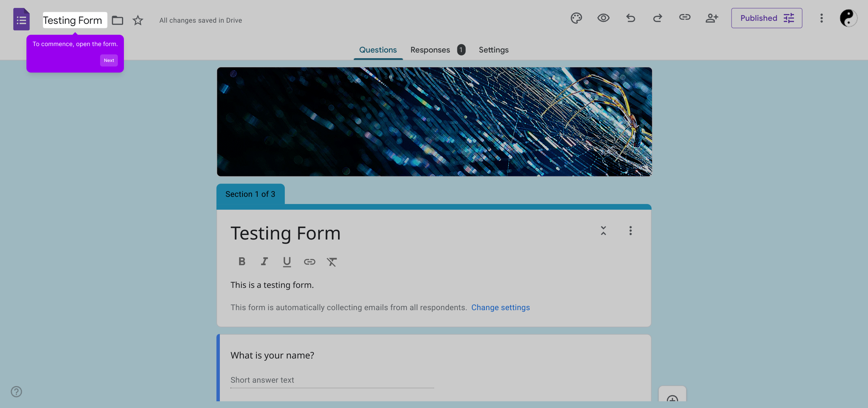Screen dimensions: 868x408
Task: Switch to the Responses tab
Action: click(x=430, y=50)
